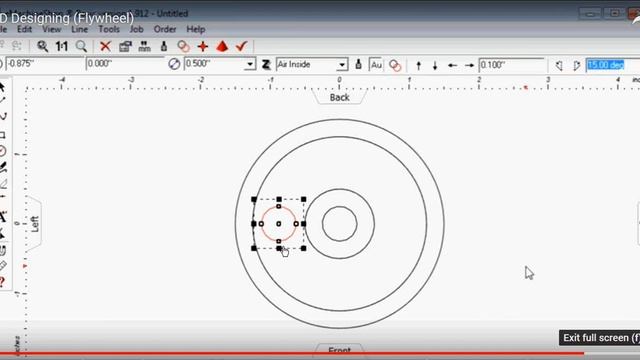Click the bottle icon in top toolbar
Viewport: 640px width, 360px height.
[164, 46]
